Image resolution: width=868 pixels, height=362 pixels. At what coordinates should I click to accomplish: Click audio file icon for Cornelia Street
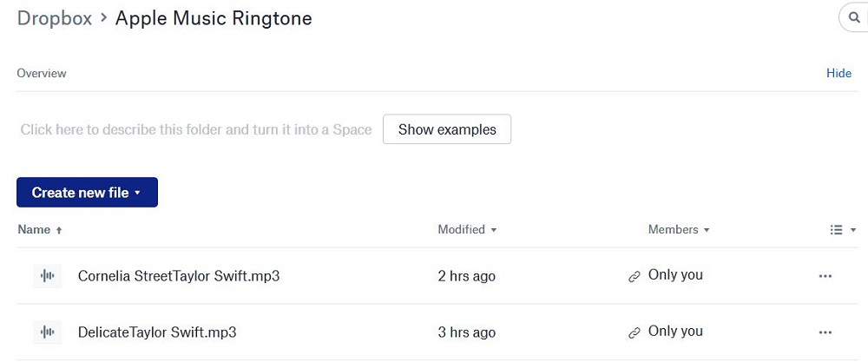click(48, 276)
